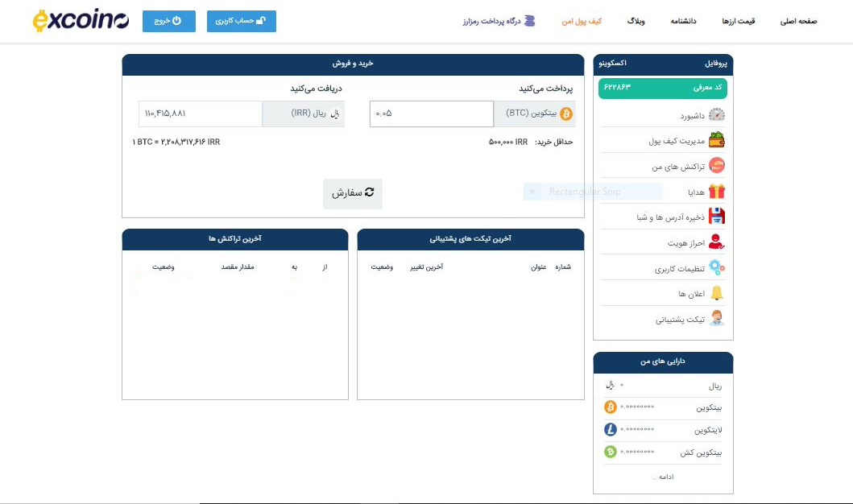Click آخرین تیکت های پشتیبانی panel header
This screenshot has width=853, height=504.
click(470, 238)
